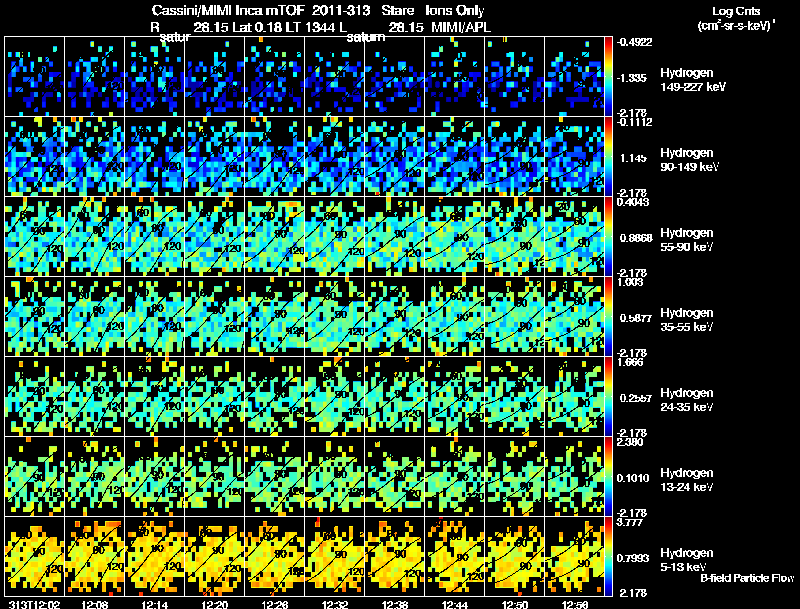Click the 0.7993 color scale value

pyautogui.click(x=633, y=558)
